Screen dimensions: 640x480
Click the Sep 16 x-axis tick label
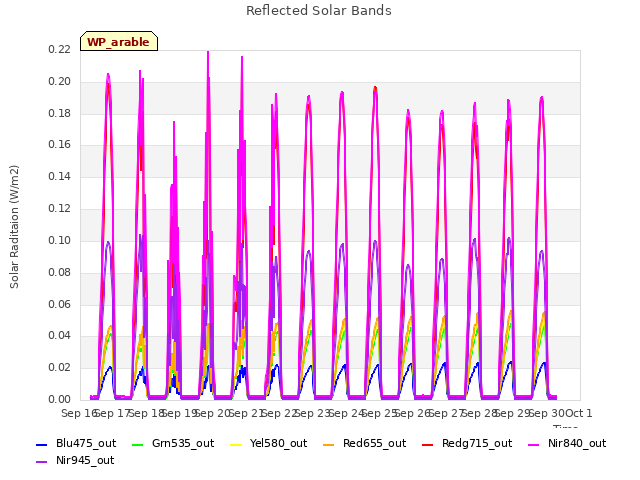pyautogui.click(x=79, y=413)
